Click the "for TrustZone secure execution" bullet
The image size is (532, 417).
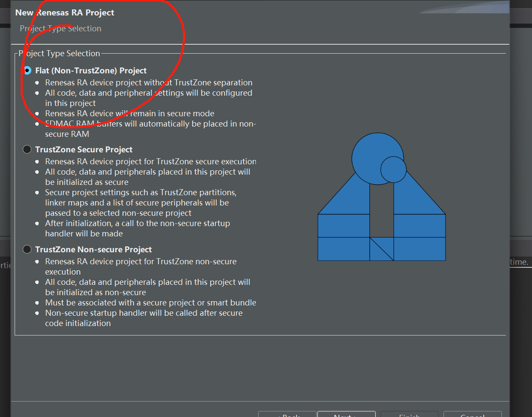(151, 161)
